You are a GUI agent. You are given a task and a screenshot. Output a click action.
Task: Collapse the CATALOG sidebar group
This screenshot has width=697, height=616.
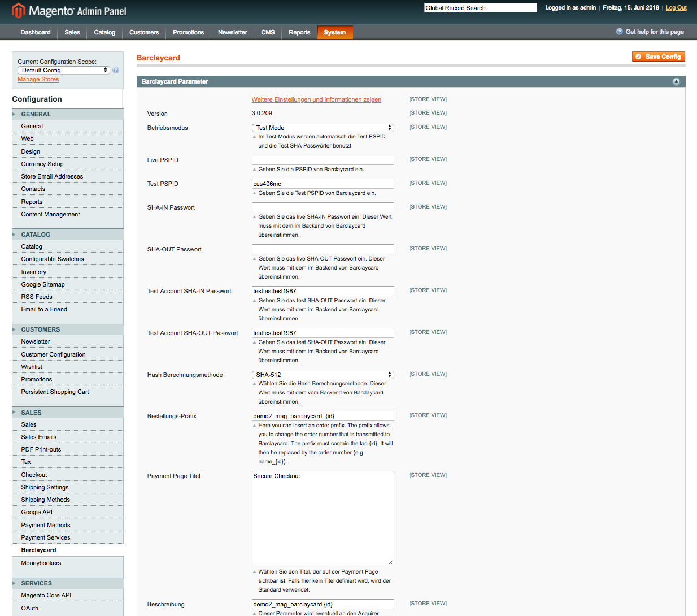[68, 235]
